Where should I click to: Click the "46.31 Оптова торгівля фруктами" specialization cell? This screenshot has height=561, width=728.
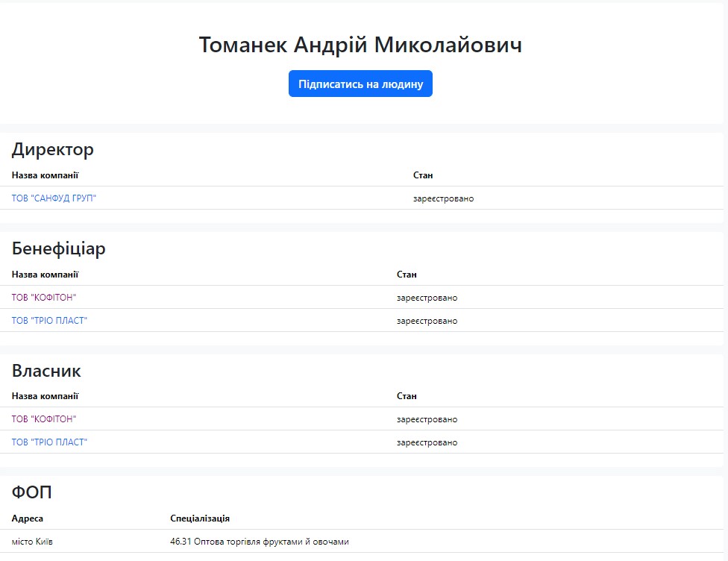pyautogui.click(x=259, y=542)
